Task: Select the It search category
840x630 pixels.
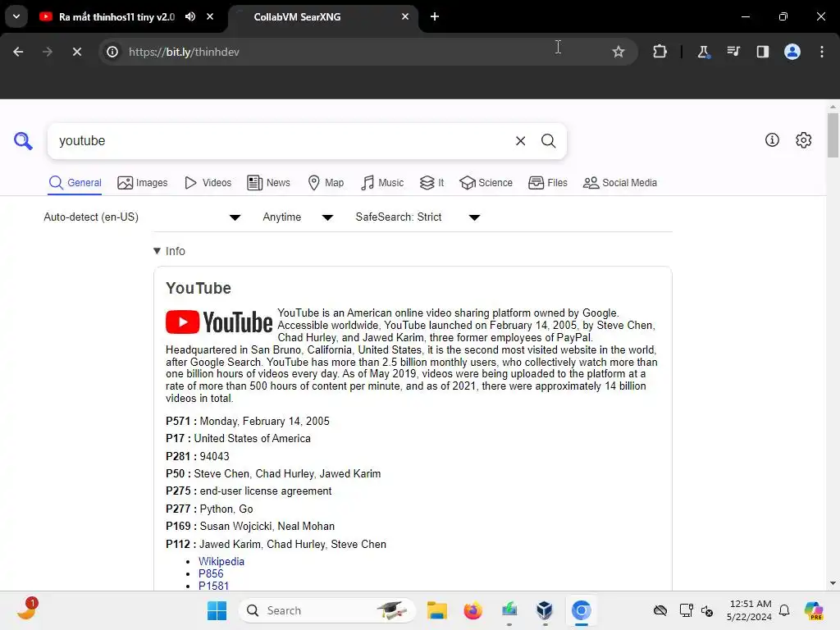Action: click(x=431, y=183)
